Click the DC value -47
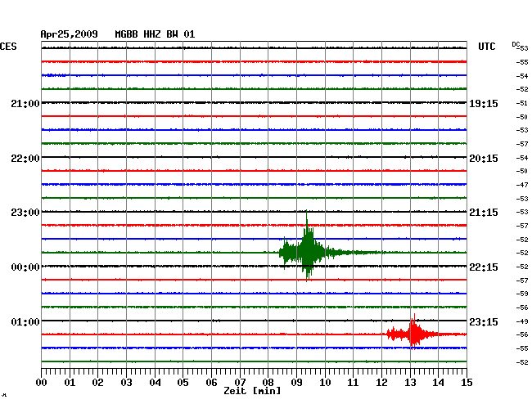Screen dimensions: 532x404 pyautogui.click(x=522, y=185)
